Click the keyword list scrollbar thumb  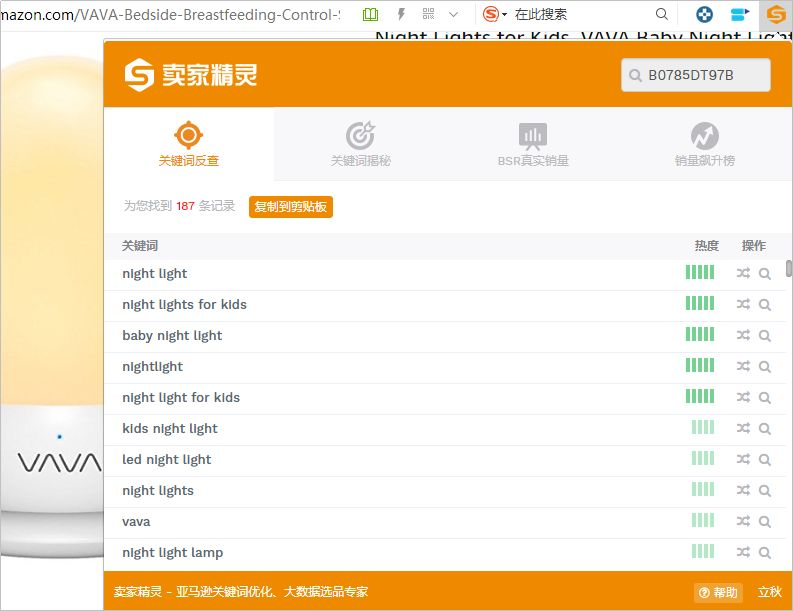coord(788,268)
